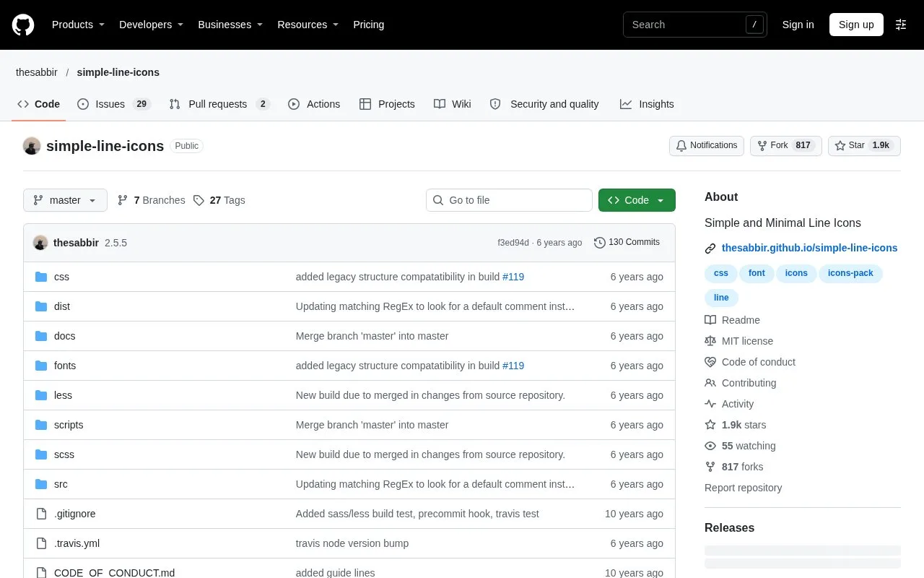Open the 130 Commits history

[627, 242]
